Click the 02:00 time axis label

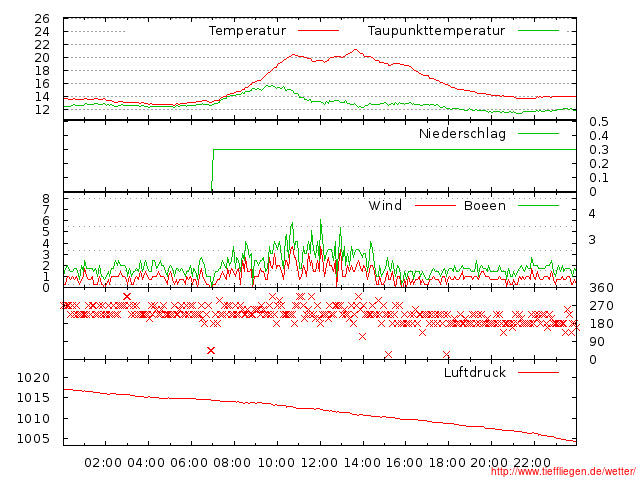pos(103,463)
